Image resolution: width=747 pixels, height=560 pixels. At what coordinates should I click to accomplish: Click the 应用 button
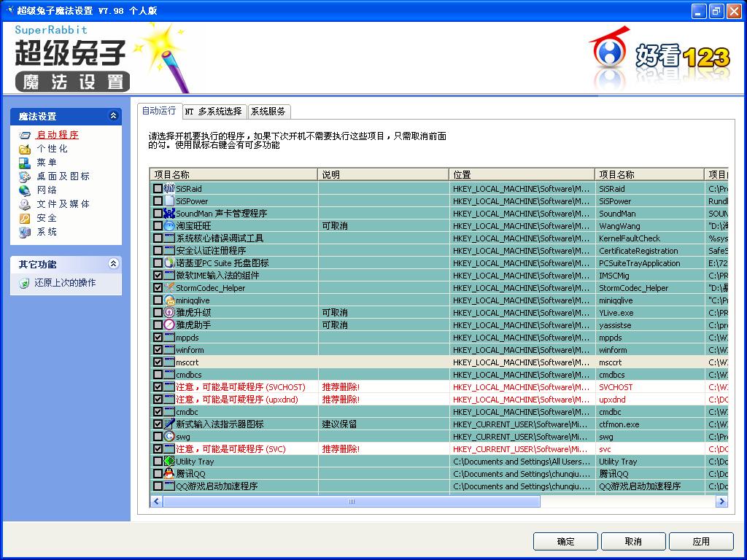pyautogui.click(x=701, y=542)
